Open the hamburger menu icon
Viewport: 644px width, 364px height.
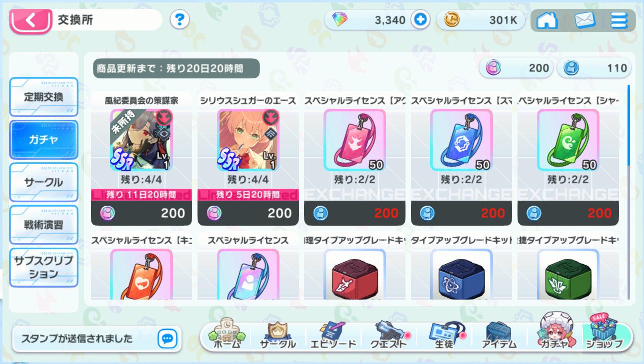(618, 20)
